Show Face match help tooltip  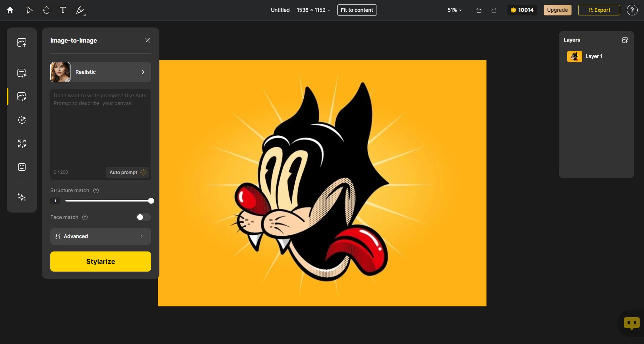coord(85,217)
